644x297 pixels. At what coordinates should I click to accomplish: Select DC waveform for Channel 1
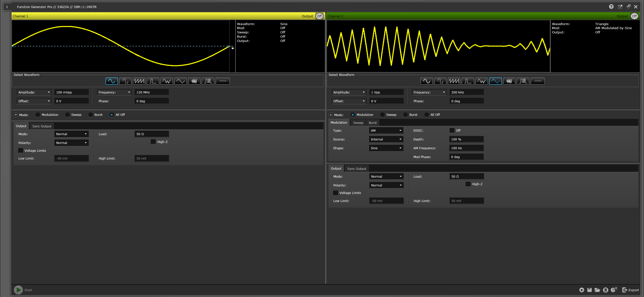(x=223, y=81)
